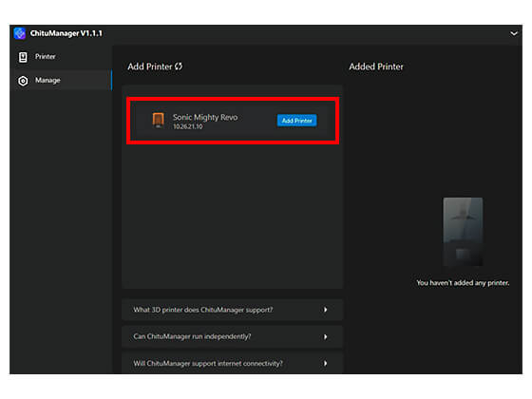Image resolution: width=532 pixels, height=399 pixels.
Task: Click the blue Add Printer button
Action: (296, 121)
